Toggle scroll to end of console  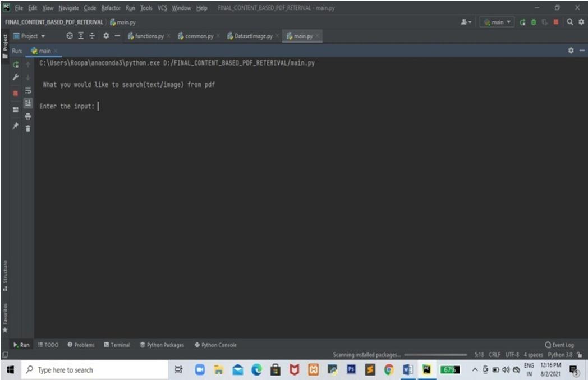point(27,103)
